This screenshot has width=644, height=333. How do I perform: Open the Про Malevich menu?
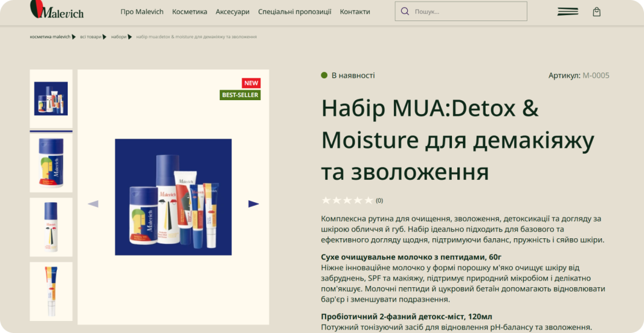[x=142, y=12]
